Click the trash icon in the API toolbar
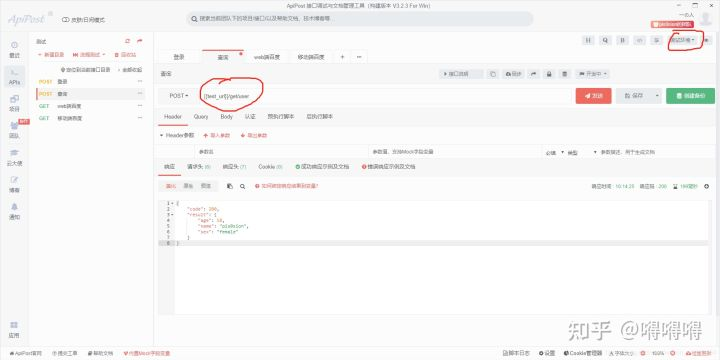 565,74
